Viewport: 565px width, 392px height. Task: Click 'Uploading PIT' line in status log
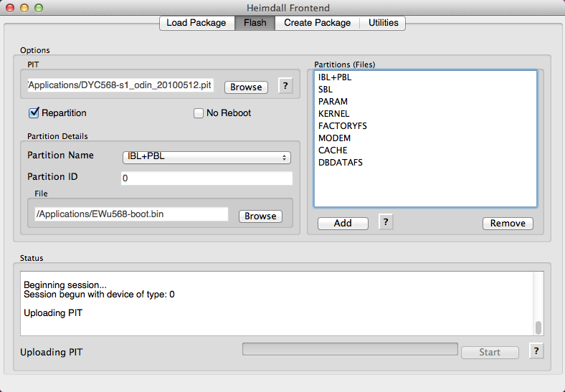[53, 312]
